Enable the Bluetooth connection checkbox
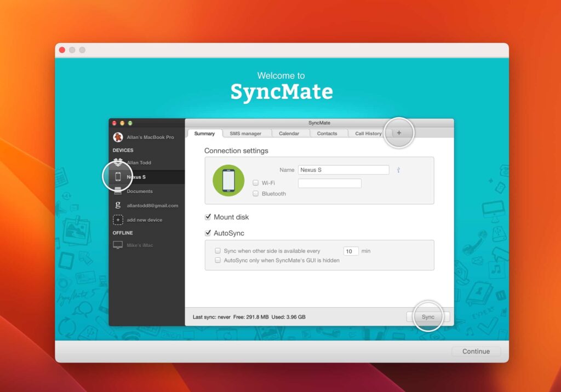Screen dimensions: 561x392 pyautogui.click(x=255, y=193)
